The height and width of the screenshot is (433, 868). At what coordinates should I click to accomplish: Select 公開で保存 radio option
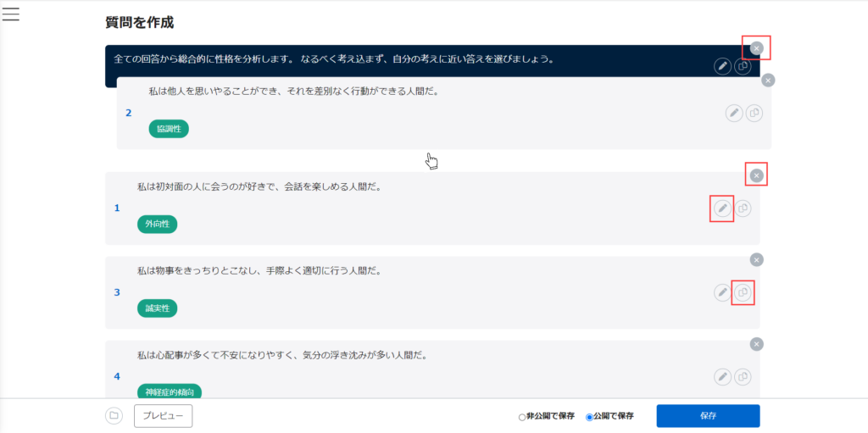[x=589, y=417]
